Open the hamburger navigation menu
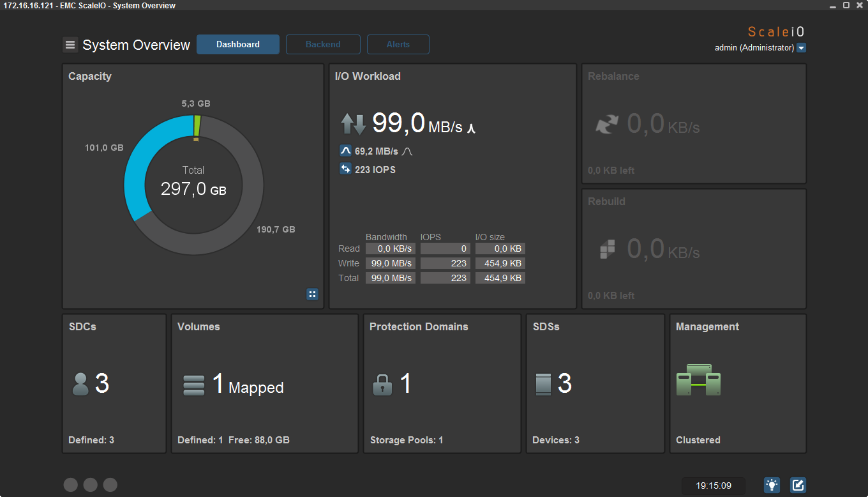 click(x=70, y=45)
